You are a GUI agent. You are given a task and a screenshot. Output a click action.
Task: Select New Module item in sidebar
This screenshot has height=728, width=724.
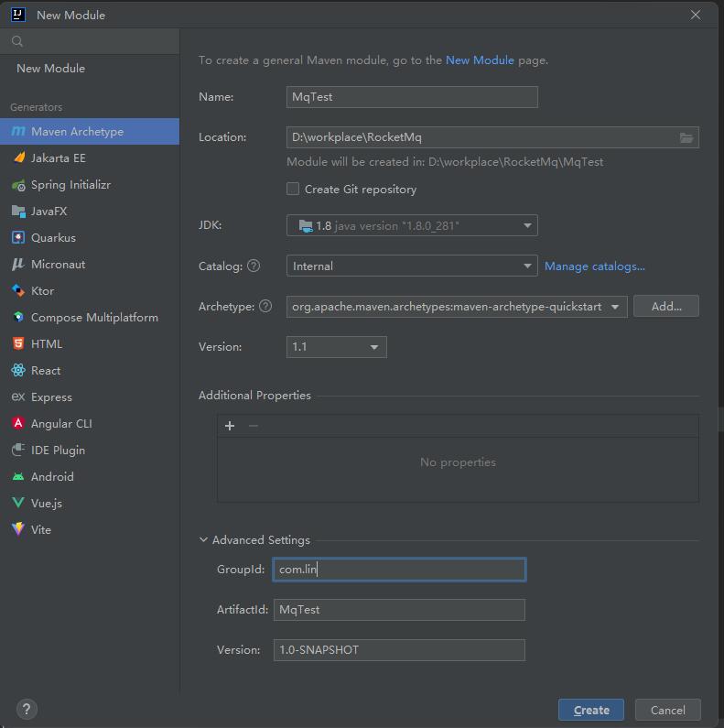click(50, 69)
